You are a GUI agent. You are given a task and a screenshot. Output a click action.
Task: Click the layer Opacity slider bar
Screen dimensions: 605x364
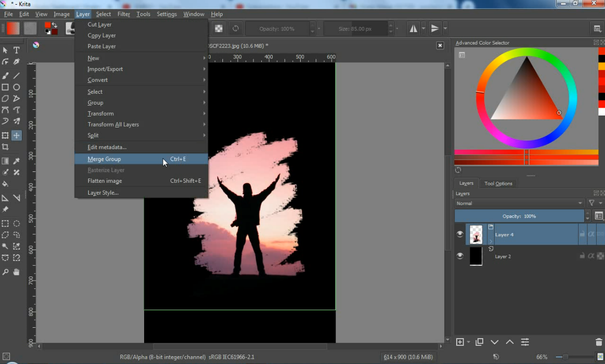519,216
